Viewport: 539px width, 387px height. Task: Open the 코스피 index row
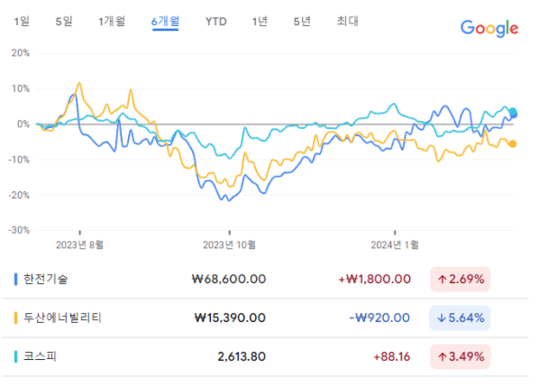265,357
